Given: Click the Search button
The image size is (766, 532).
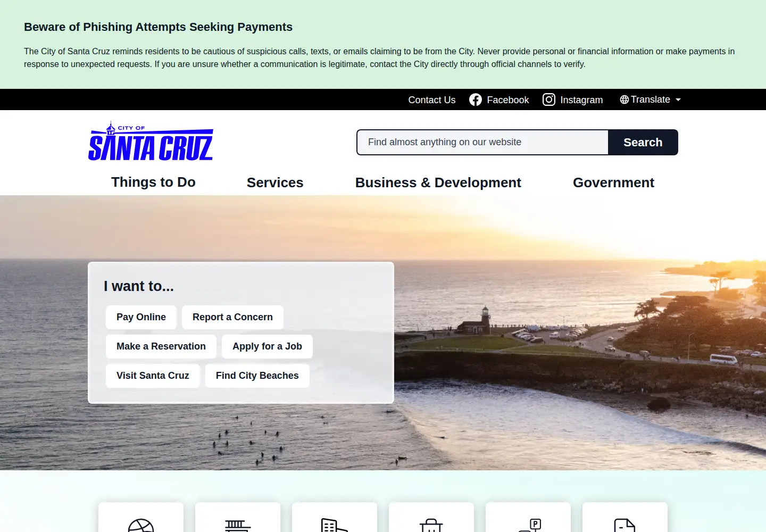Looking at the screenshot, I should tap(643, 143).
